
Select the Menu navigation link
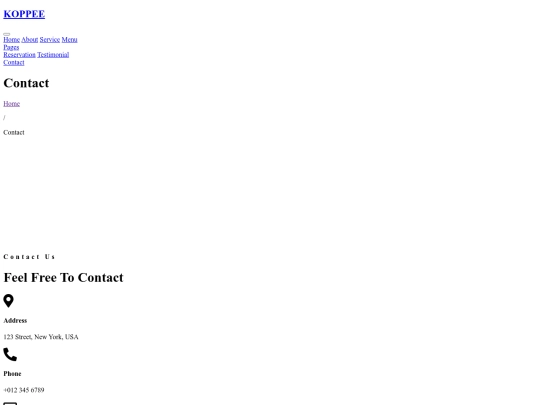point(69,40)
